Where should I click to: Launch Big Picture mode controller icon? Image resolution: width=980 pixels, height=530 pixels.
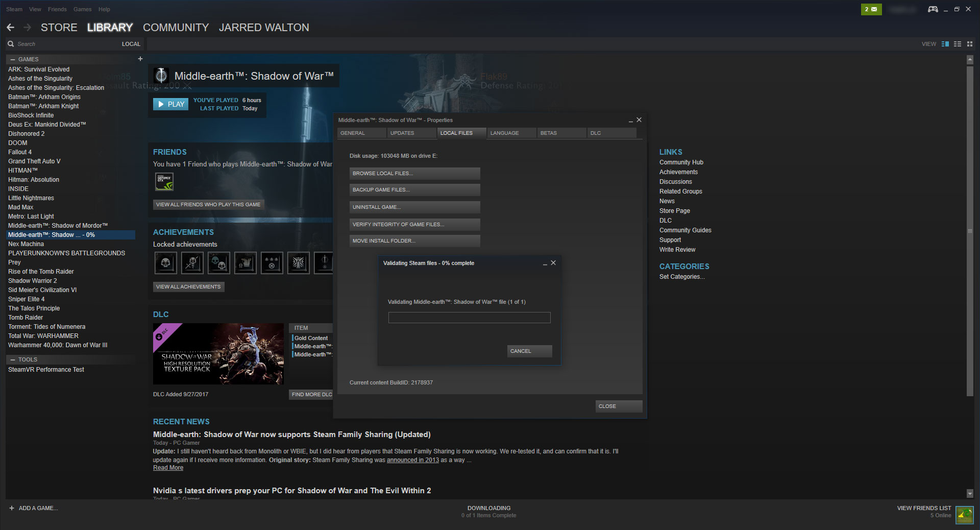click(x=933, y=9)
